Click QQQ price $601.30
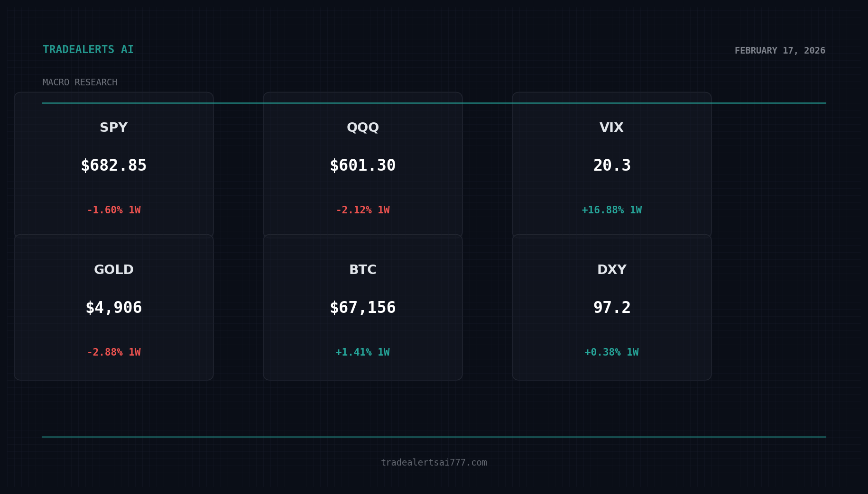 coord(363,165)
